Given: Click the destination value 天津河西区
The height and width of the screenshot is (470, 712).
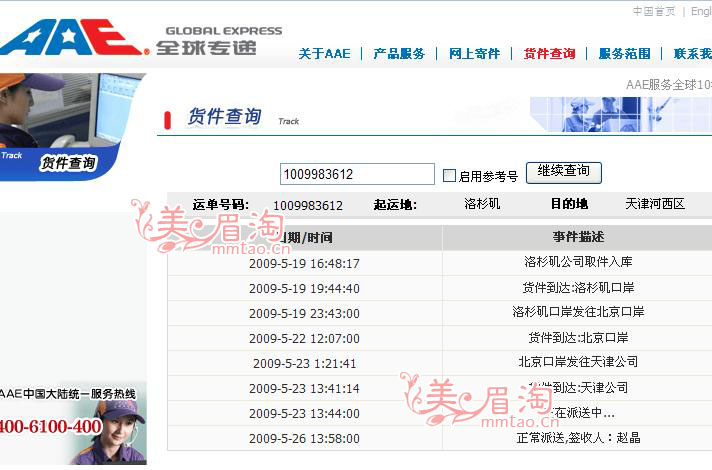Looking at the screenshot, I should click(x=655, y=203).
